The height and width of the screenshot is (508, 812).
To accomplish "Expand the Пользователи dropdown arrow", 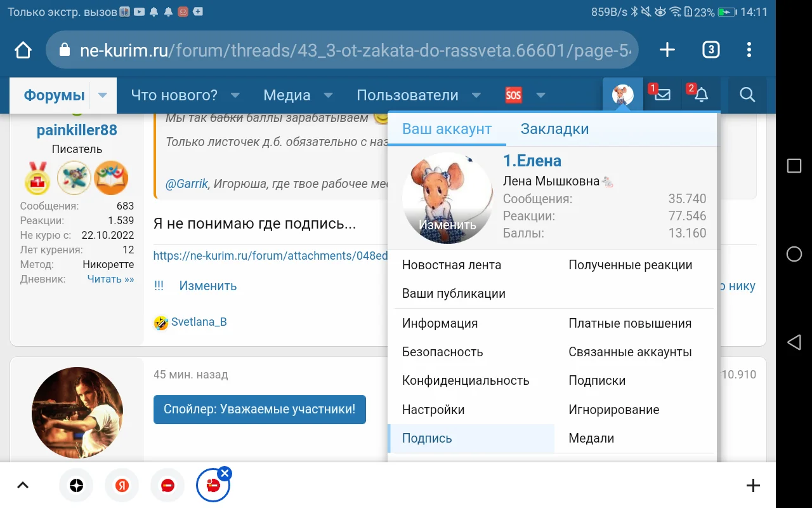I will click(476, 95).
